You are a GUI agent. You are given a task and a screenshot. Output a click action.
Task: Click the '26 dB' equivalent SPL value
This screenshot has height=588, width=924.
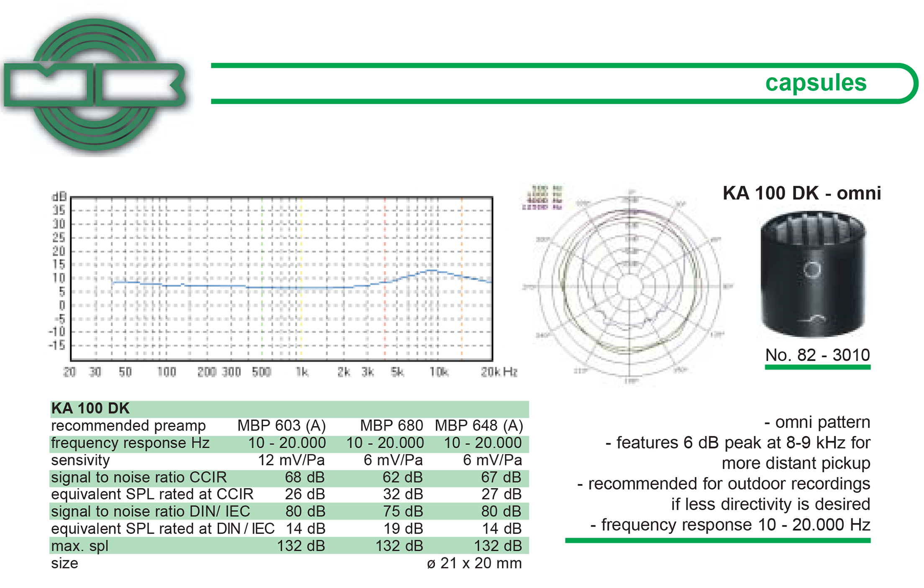[305, 494]
